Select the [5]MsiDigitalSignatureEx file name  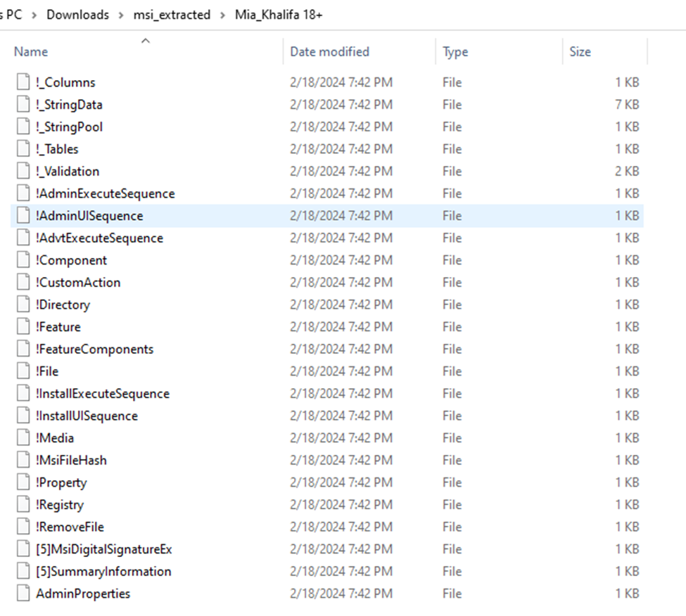point(104,549)
